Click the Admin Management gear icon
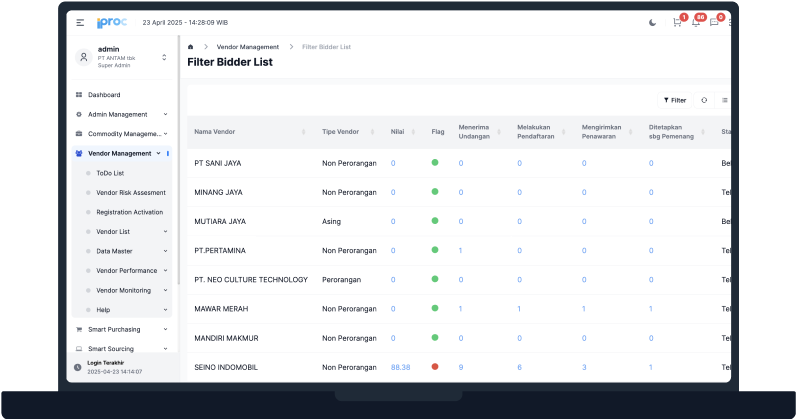796x419 pixels. click(x=79, y=114)
